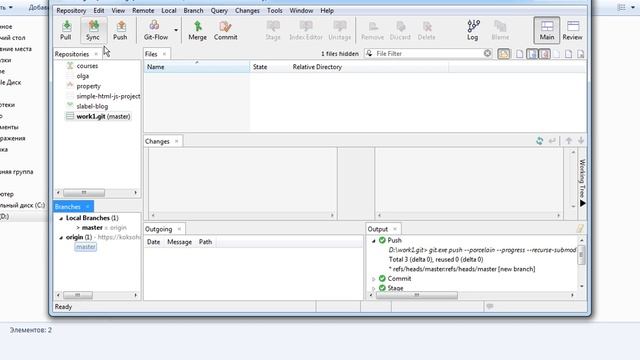640x360 pixels.
Task: Open the Index Editor toolbar icon
Action: coord(306,30)
